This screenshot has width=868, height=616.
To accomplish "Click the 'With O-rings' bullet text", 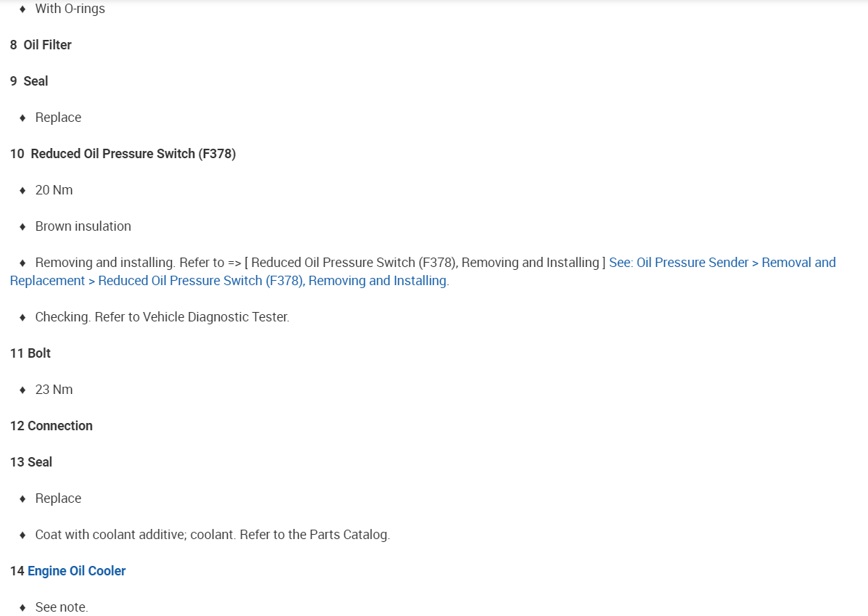I will (x=70, y=9).
